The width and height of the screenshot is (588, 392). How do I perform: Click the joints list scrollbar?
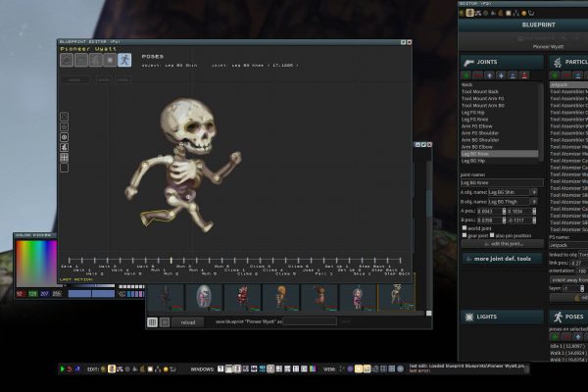pyautogui.click(x=541, y=122)
